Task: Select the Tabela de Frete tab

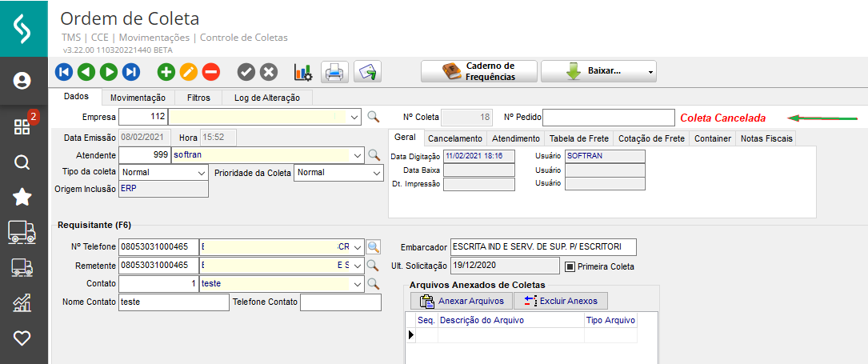Action: coord(578,138)
